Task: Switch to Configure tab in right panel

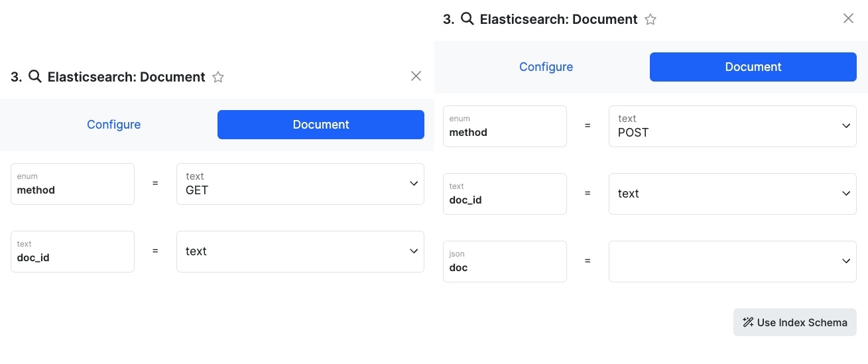Action: pyautogui.click(x=546, y=67)
